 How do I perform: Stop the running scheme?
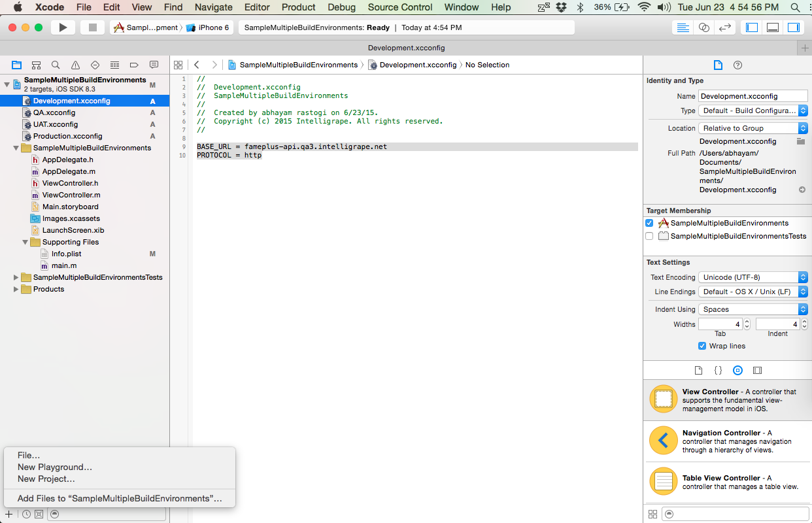(x=92, y=27)
